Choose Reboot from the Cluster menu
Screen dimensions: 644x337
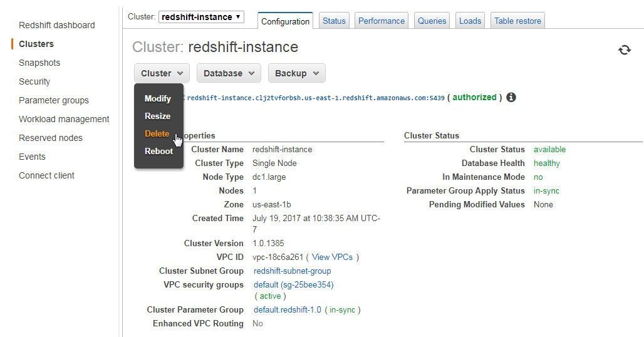158,151
